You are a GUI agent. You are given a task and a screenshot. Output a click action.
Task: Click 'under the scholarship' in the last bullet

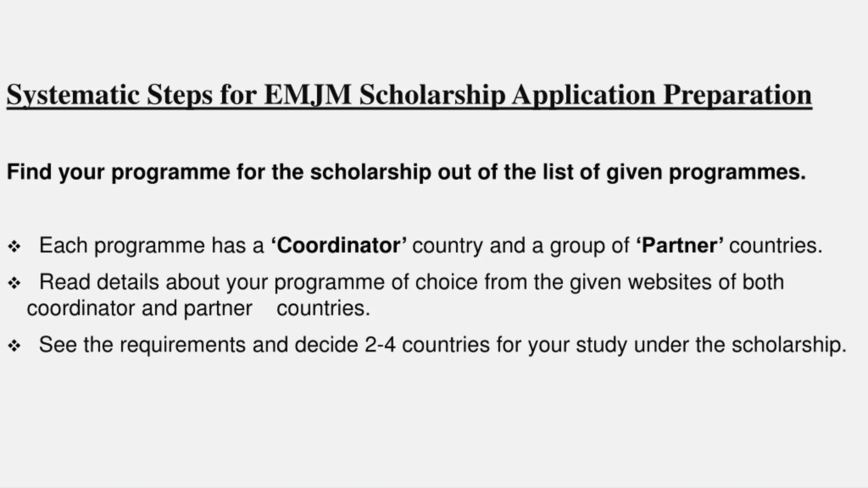(x=740, y=345)
